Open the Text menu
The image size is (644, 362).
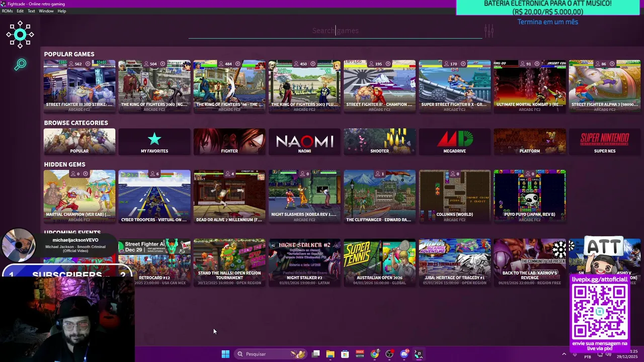tap(31, 11)
